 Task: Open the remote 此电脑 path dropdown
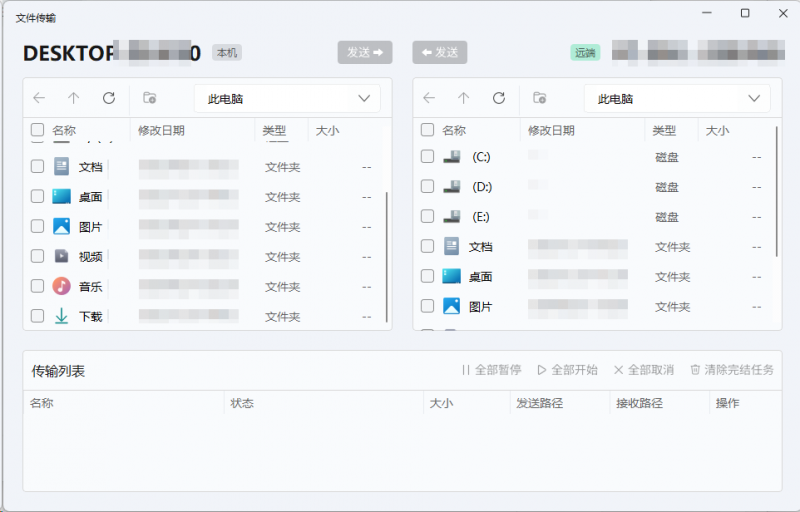click(x=677, y=98)
